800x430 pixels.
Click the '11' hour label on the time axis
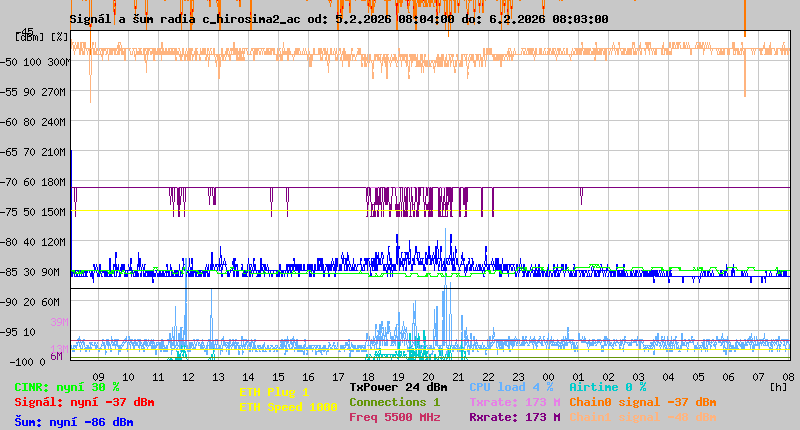tap(159, 377)
